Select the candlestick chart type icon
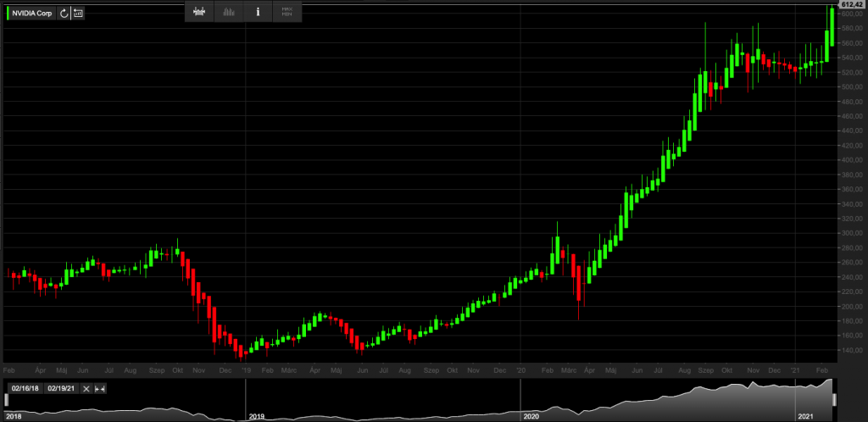This screenshot has height=422, width=868. coord(200,12)
